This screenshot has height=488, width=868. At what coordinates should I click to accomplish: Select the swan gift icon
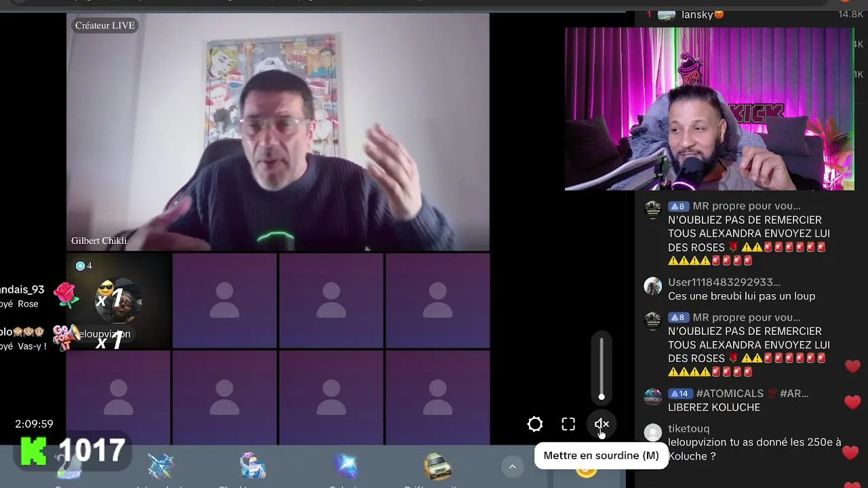68,468
